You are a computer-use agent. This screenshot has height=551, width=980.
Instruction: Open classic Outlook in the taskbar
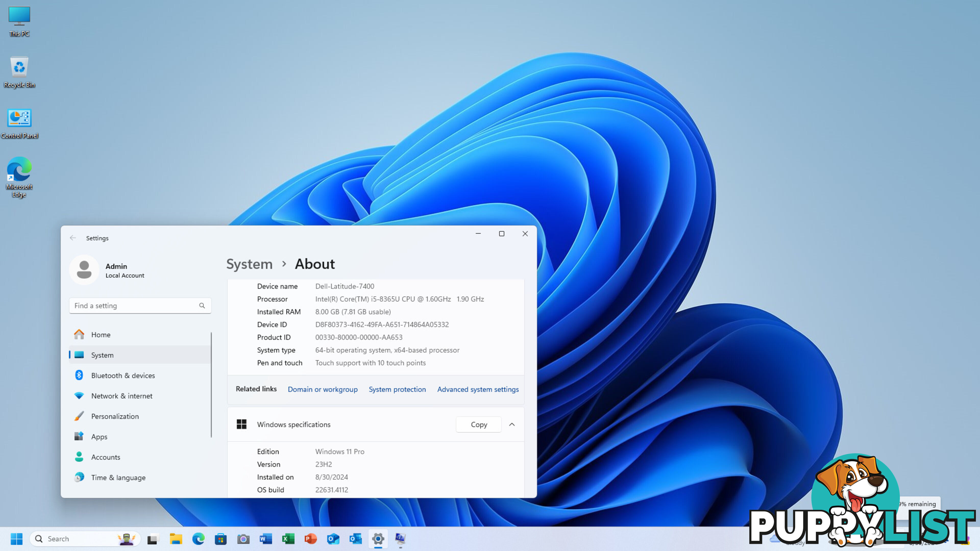pos(355,539)
